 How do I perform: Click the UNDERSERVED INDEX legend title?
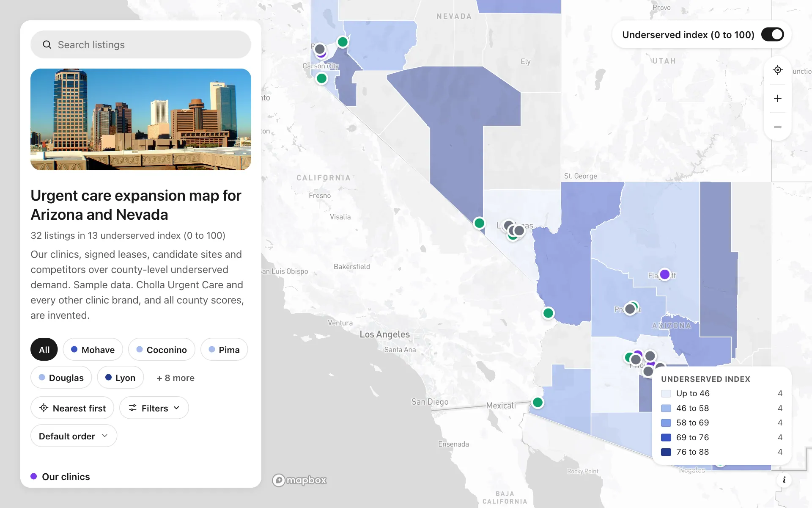[705, 379]
